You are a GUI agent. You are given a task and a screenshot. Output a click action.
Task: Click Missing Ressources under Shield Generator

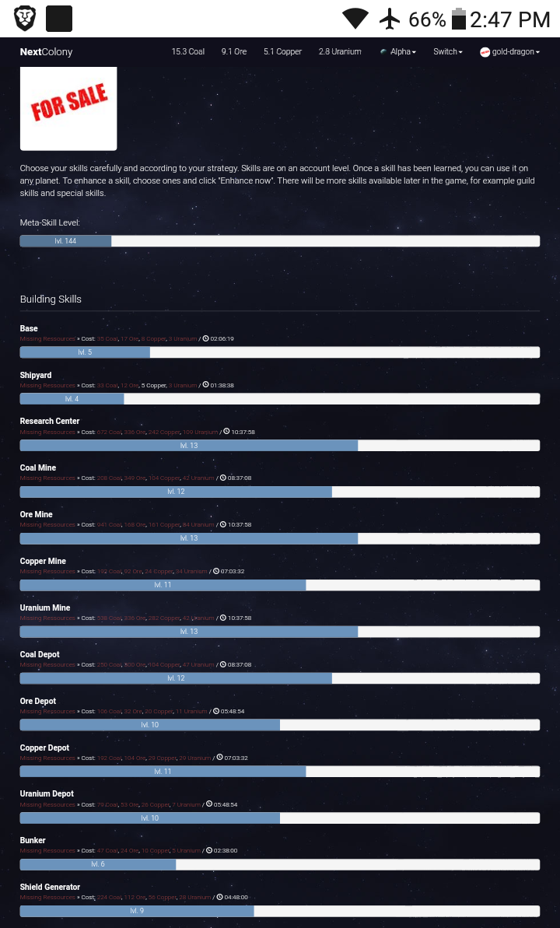click(x=47, y=897)
